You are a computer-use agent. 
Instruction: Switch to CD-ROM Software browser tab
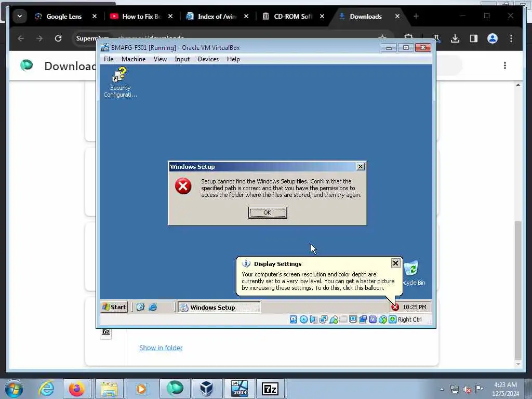[292, 16]
